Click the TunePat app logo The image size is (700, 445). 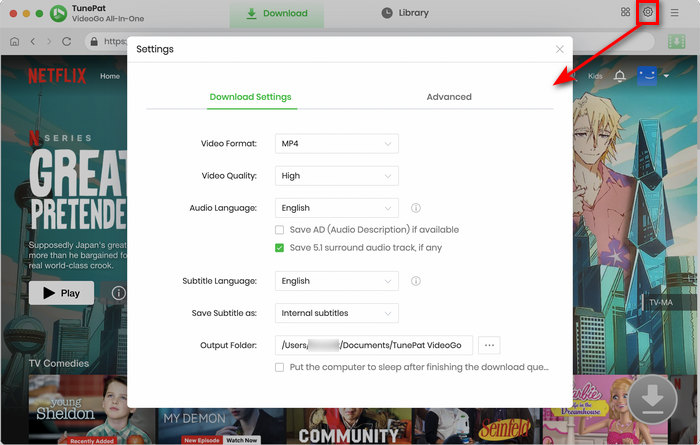point(58,13)
